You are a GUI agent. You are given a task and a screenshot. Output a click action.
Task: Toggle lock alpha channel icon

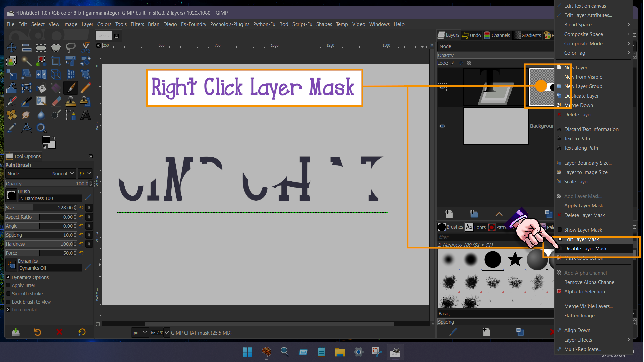469,63
